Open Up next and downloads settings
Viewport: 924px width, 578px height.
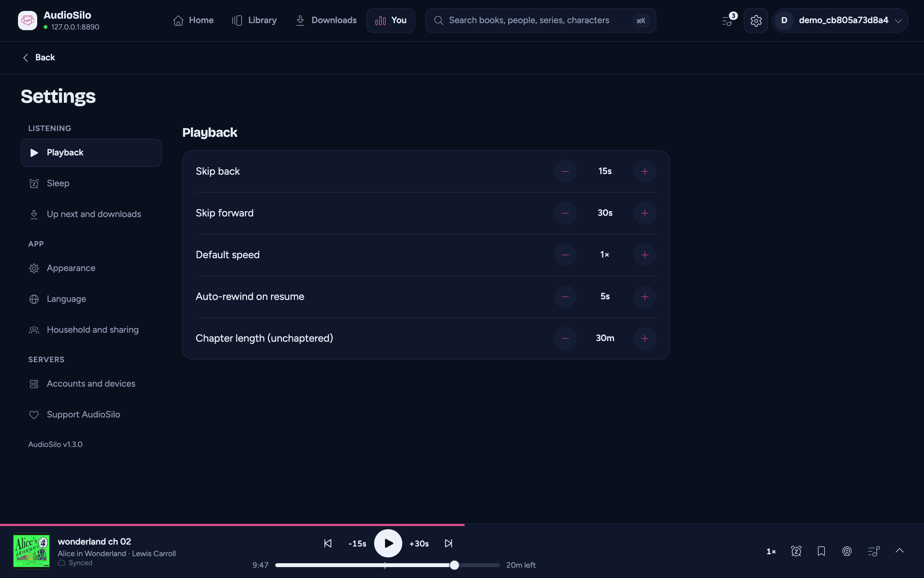pos(91,214)
